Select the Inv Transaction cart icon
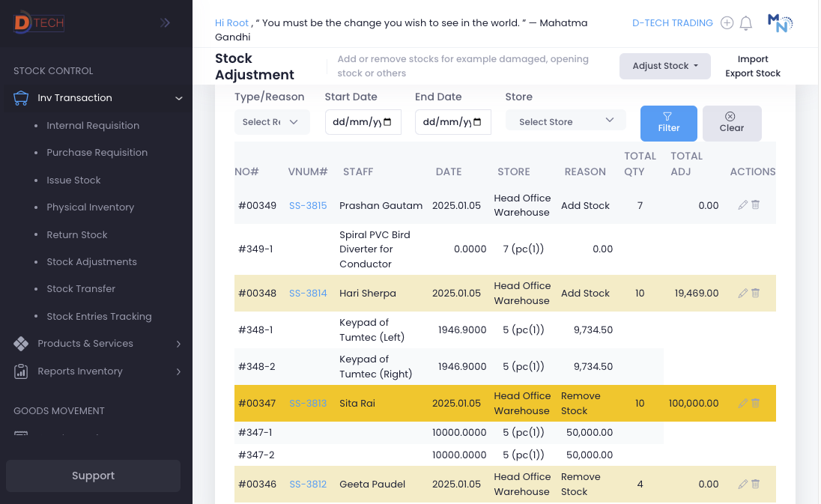The width and height of the screenshot is (821, 504). tap(20, 97)
